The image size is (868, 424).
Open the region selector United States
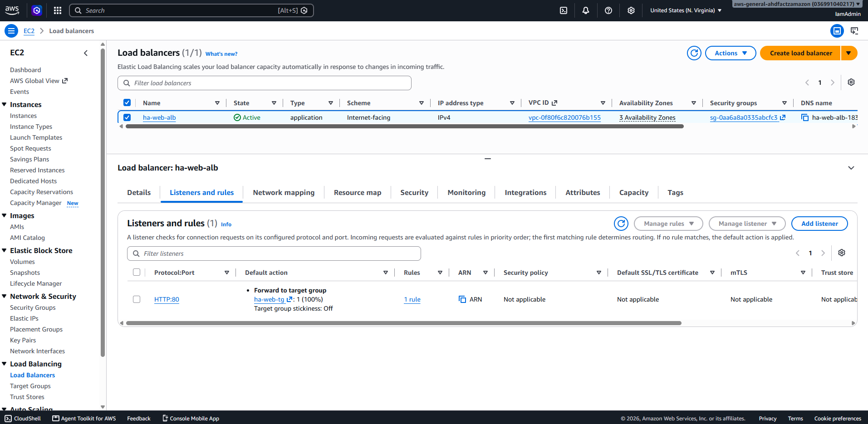(x=686, y=10)
